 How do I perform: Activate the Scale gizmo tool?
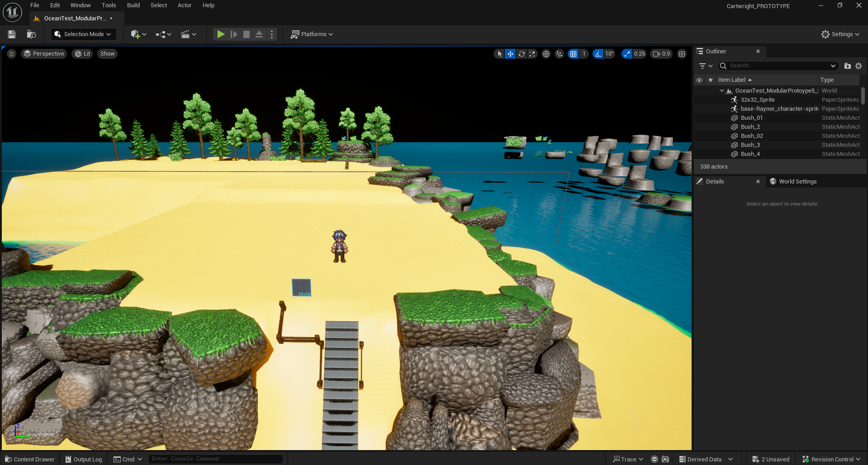pyautogui.click(x=532, y=54)
